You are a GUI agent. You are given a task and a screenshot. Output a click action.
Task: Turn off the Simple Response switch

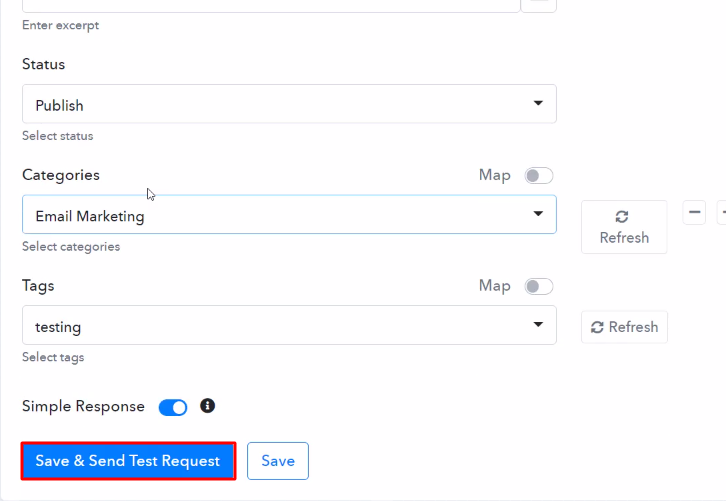[173, 407]
